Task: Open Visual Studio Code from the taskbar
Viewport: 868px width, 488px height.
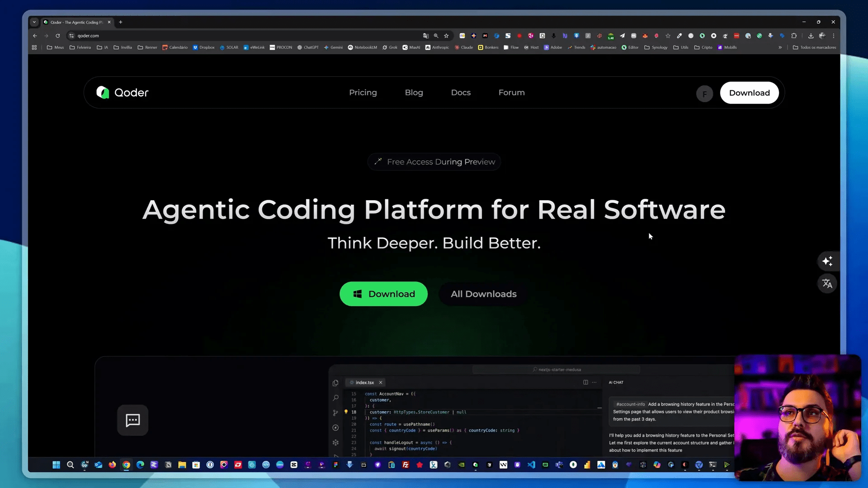Action: 531,465
